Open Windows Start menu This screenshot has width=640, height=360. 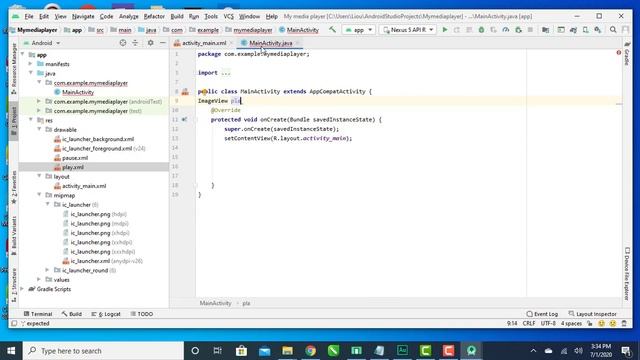tap(11, 351)
